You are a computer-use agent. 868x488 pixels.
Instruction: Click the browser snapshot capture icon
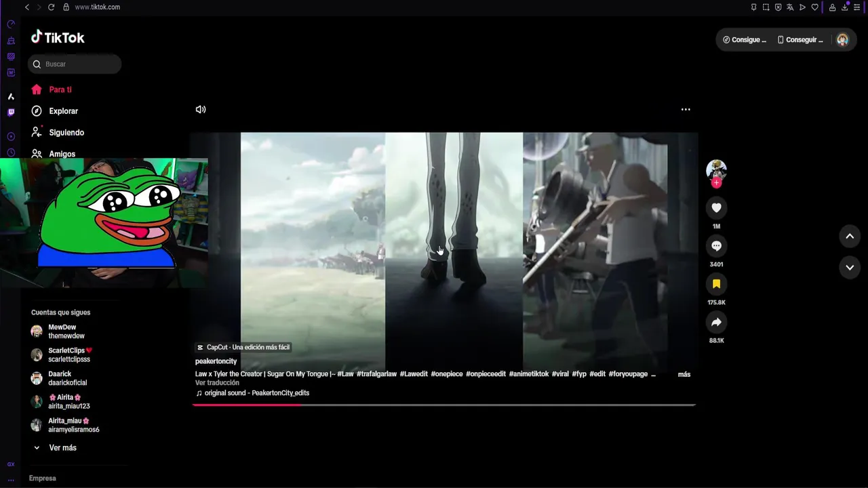point(766,7)
